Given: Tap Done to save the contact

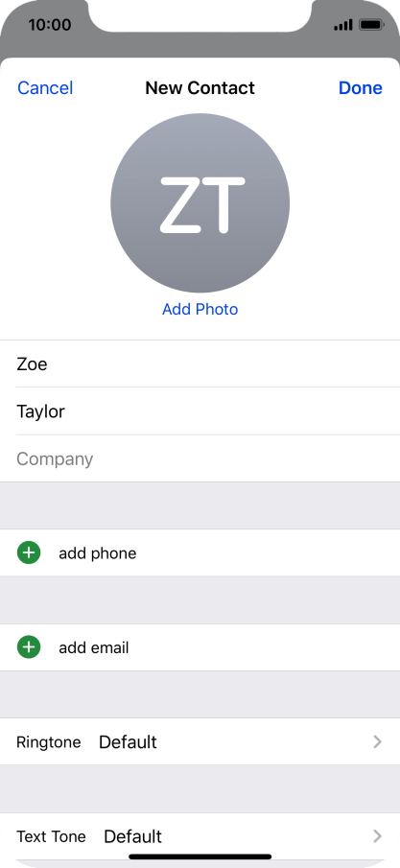Looking at the screenshot, I should (361, 88).
